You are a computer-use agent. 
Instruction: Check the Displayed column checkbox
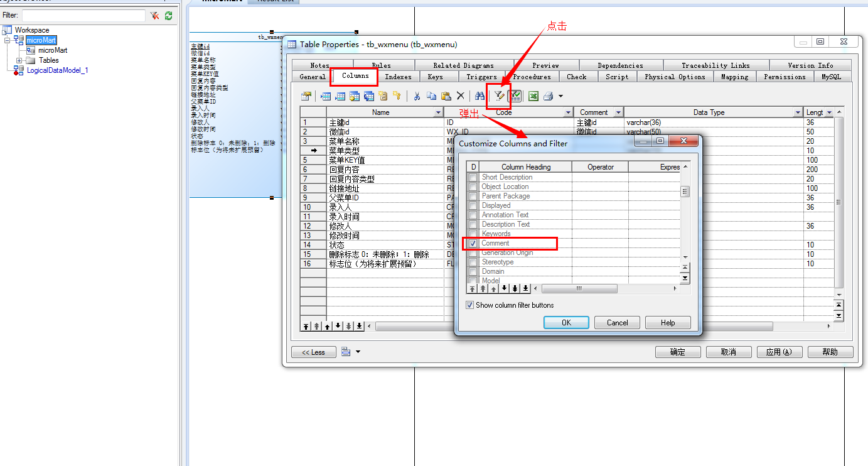[x=473, y=206]
